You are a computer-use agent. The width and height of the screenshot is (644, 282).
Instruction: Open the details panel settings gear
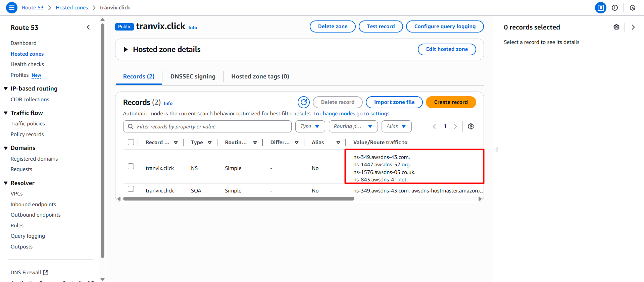[x=616, y=27]
